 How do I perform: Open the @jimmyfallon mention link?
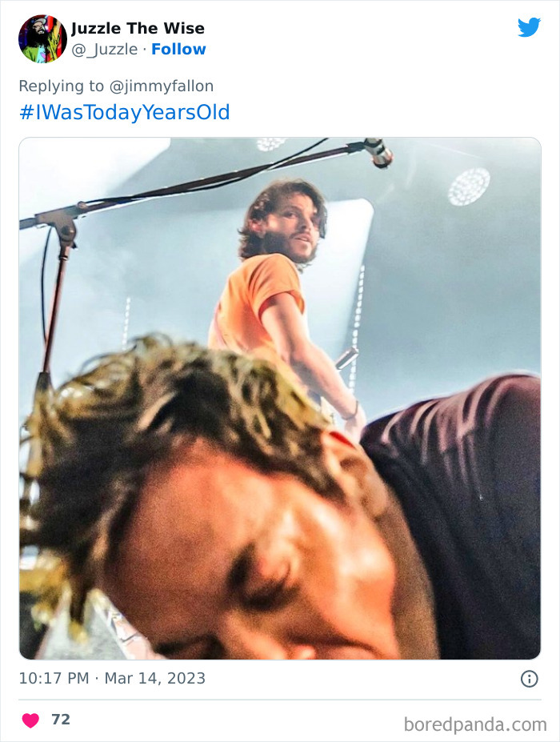161,86
